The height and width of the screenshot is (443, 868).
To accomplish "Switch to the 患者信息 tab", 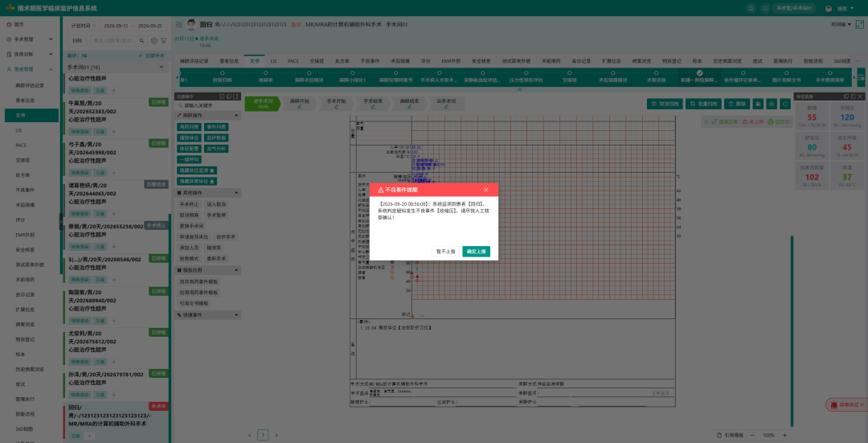I will click(x=229, y=61).
